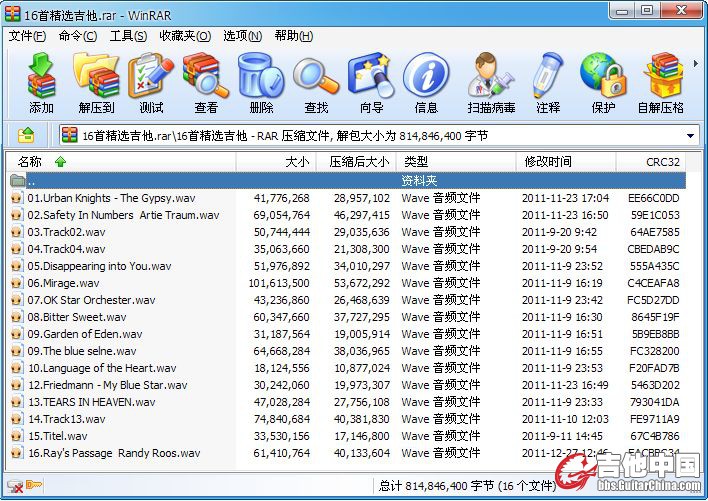Select 02.Safety In Numbers Artie Traum.wav
This screenshot has height=501, width=708.
(123, 215)
